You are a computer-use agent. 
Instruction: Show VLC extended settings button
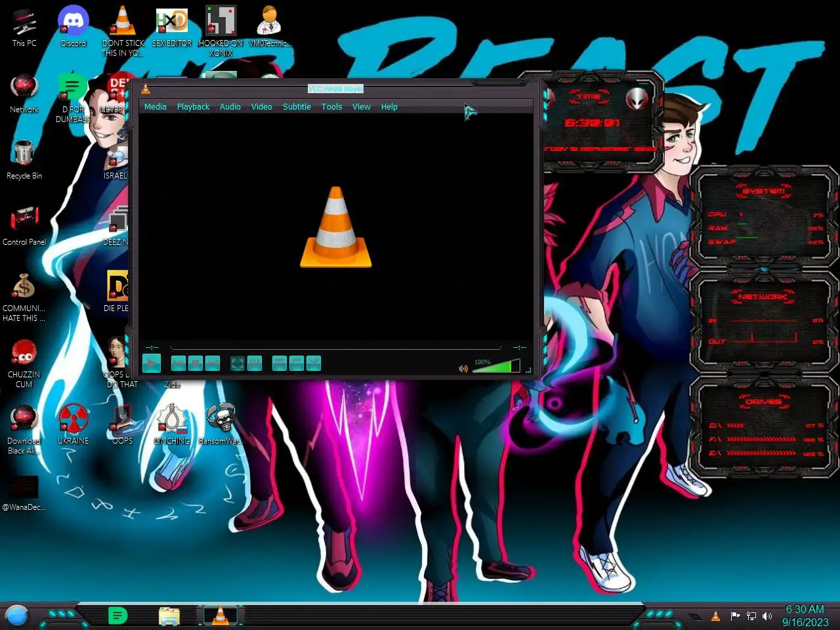[x=255, y=363]
